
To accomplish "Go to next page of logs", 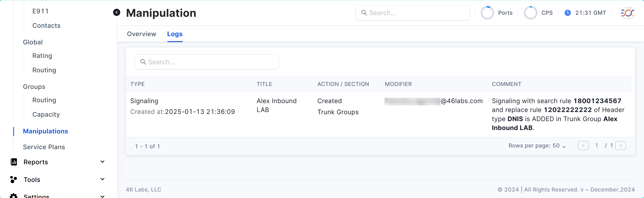I will pyautogui.click(x=621, y=146).
